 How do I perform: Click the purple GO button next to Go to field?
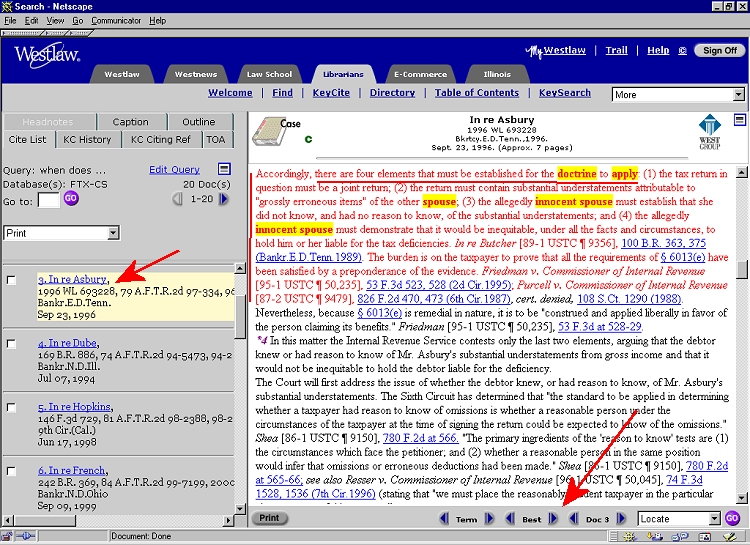(71, 198)
